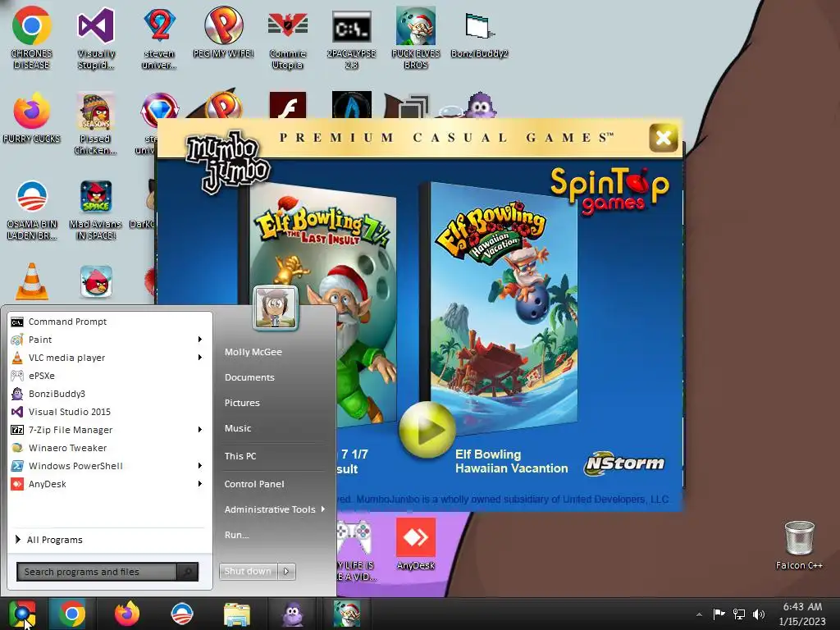Open Music from Start menu
This screenshot has width=840, height=630.
(x=238, y=428)
